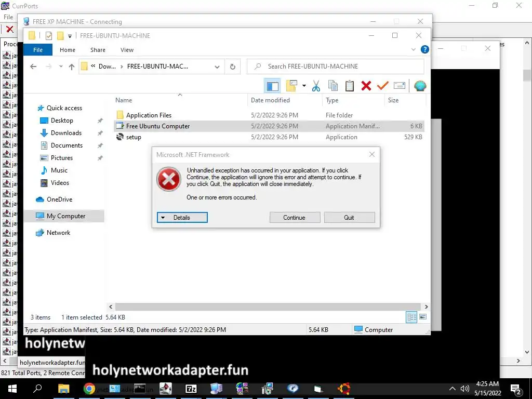Click the red X icon in CurrPorts toolbar
The height and width of the screenshot is (399, 532).
click(10, 29)
